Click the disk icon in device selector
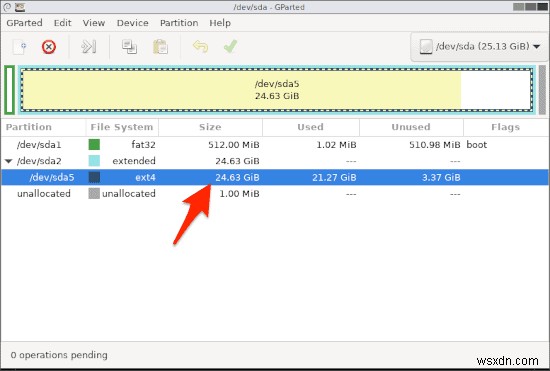The width and height of the screenshot is (550, 371). [x=426, y=46]
